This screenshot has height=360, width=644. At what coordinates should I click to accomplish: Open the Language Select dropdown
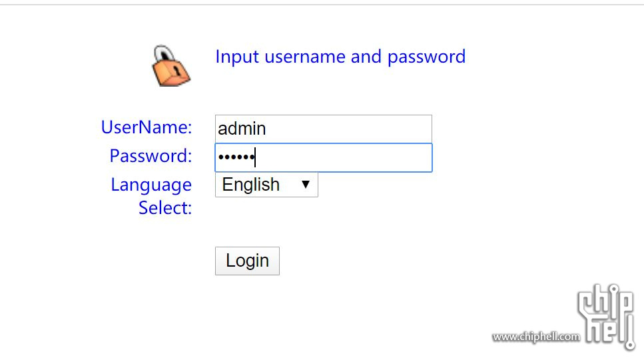pos(266,185)
